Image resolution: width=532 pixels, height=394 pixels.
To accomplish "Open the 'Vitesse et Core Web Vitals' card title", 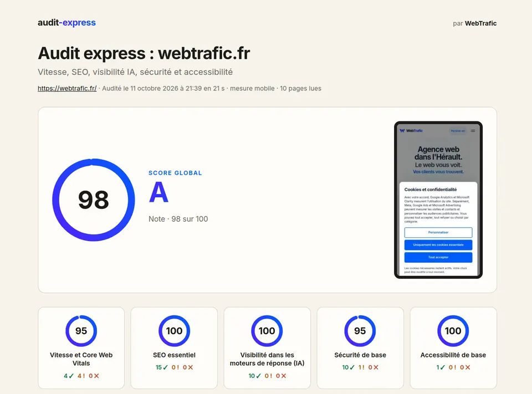I will pyautogui.click(x=81, y=359).
